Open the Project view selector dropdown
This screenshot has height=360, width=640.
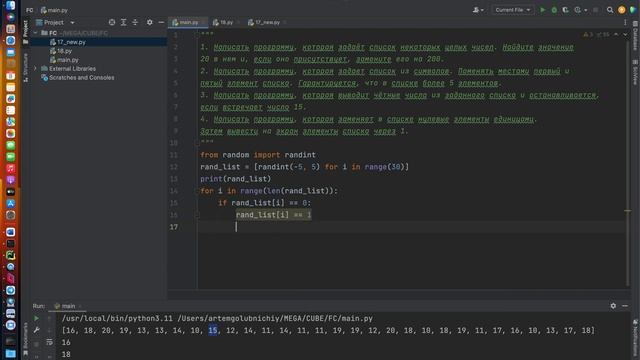pyautogui.click(x=55, y=22)
